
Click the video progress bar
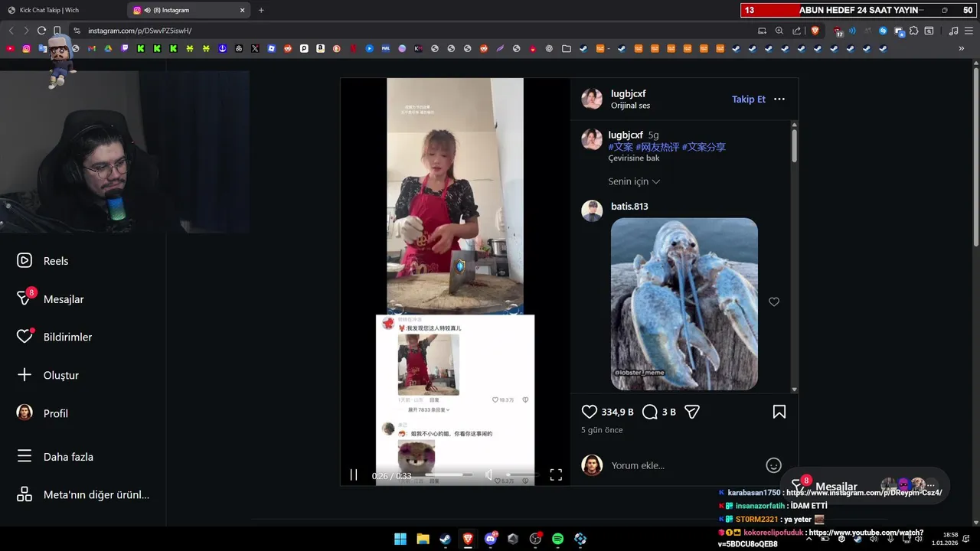point(449,475)
